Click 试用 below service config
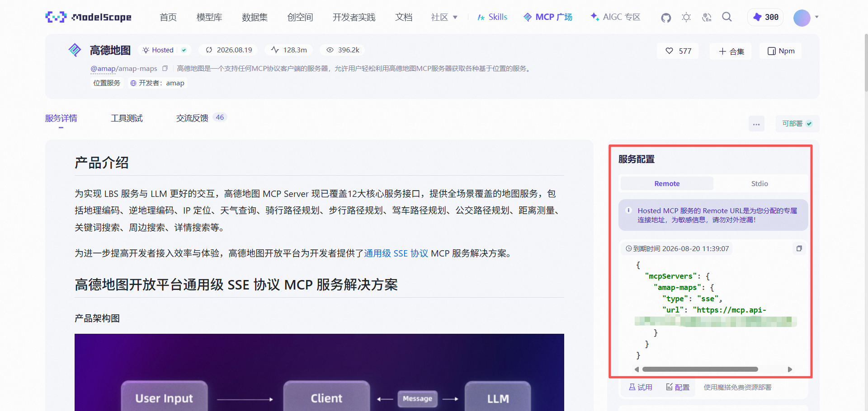868x411 pixels. (x=641, y=387)
